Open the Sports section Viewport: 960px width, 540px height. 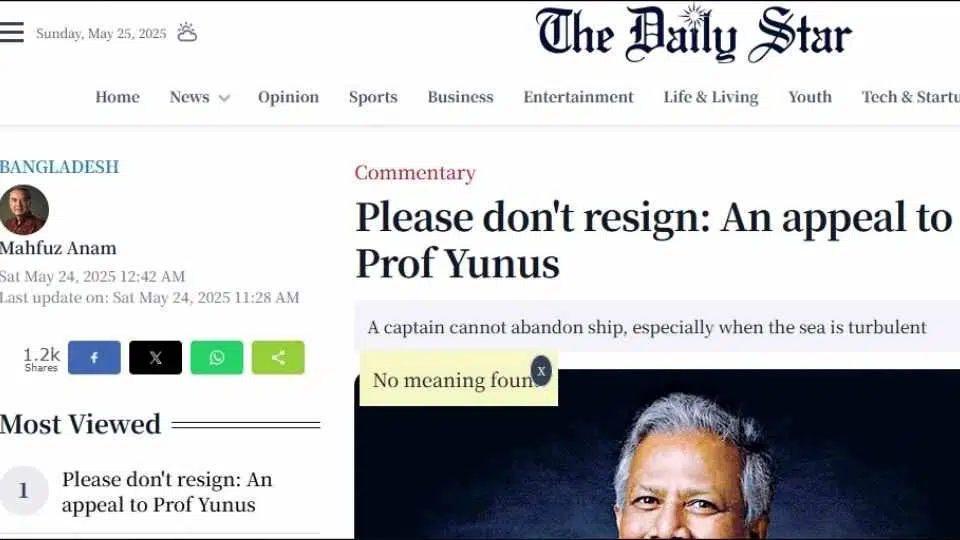tap(373, 97)
